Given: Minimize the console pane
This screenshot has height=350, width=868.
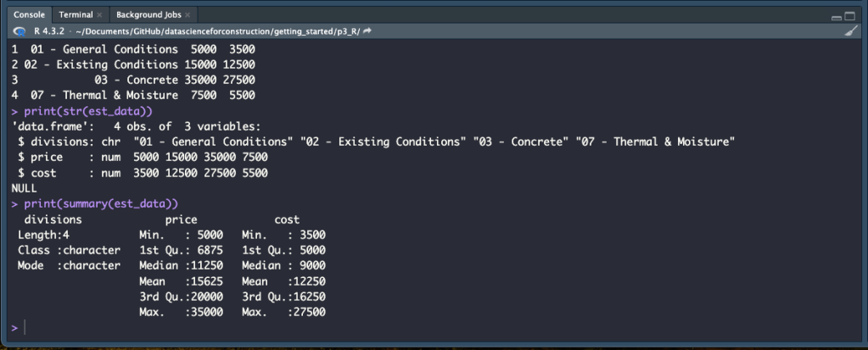Looking at the screenshot, I should point(837,16).
